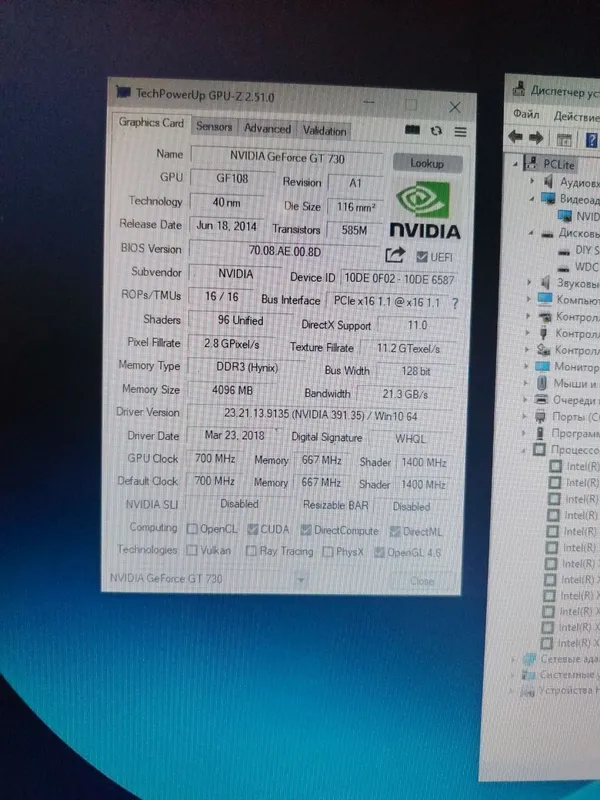Toggle the CUDA checkbox
Viewport: 600px width, 800px height.
(252, 530)
